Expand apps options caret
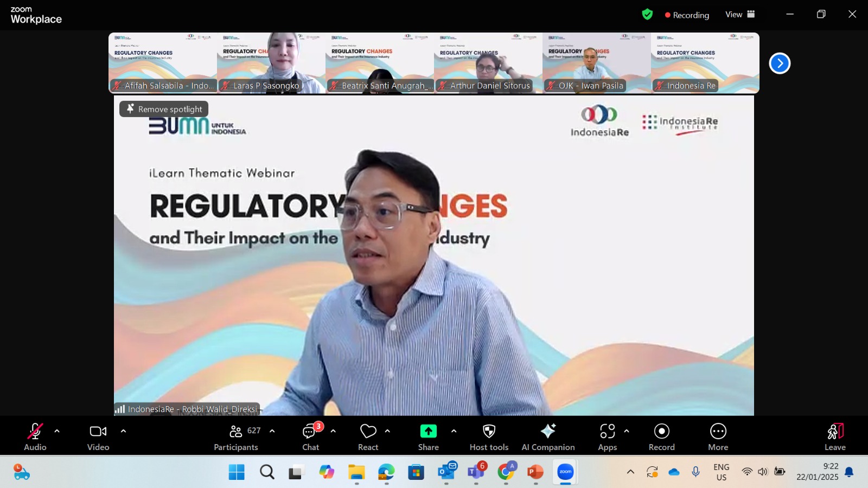 627,431
